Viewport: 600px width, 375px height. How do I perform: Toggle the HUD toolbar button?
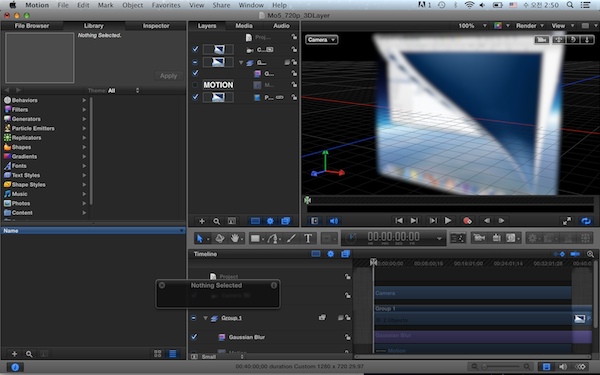point(458,238)
